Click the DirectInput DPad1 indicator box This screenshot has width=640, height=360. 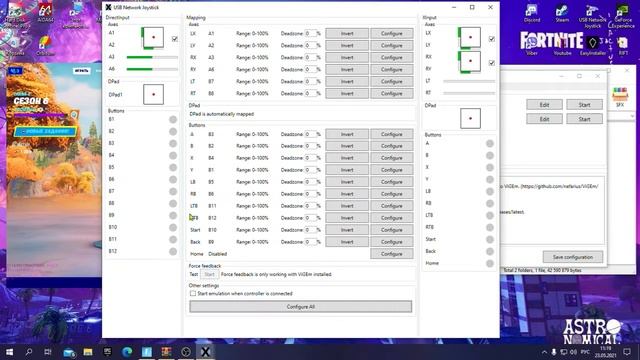[153, 94]
